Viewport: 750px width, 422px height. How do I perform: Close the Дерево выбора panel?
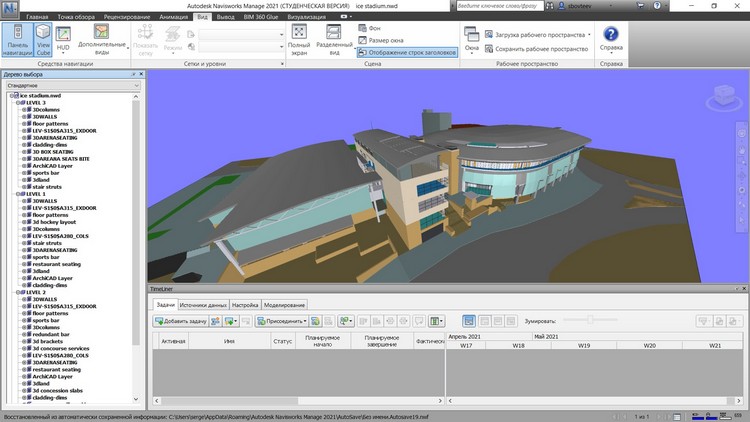click(x=141, y=74)
